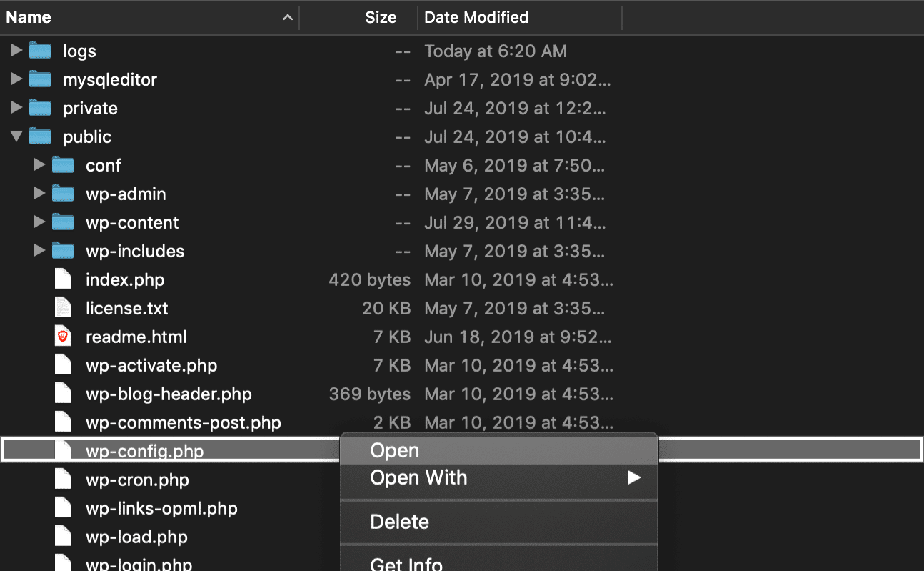Select the wp-content folder icon
Image resolution: width=924 pixels, height=571 pixels.
click(63, 222)
